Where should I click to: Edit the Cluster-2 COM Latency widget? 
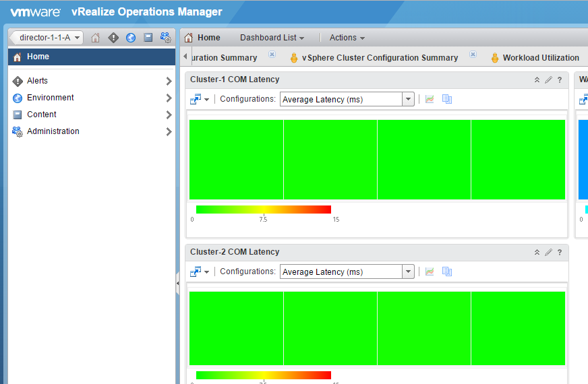click(548, 252)
